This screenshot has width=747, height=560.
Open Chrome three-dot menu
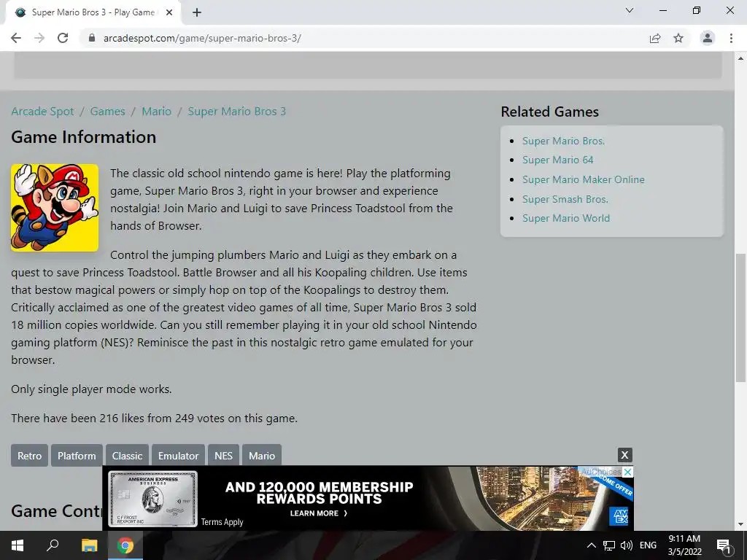click(731, 38)
